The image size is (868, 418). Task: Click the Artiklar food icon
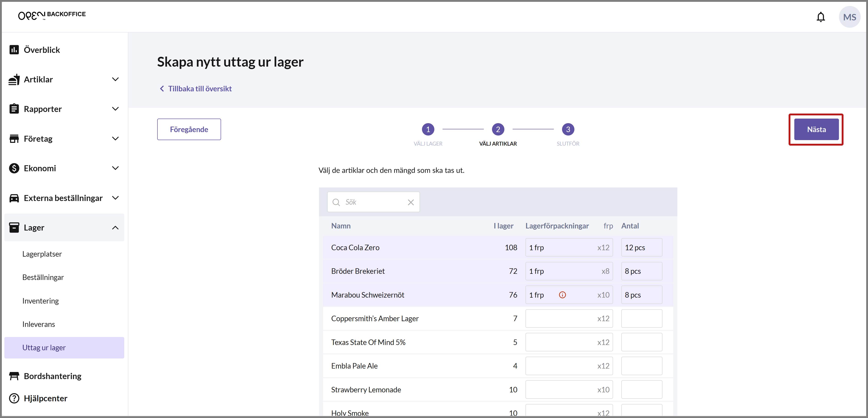click(14, 80)
